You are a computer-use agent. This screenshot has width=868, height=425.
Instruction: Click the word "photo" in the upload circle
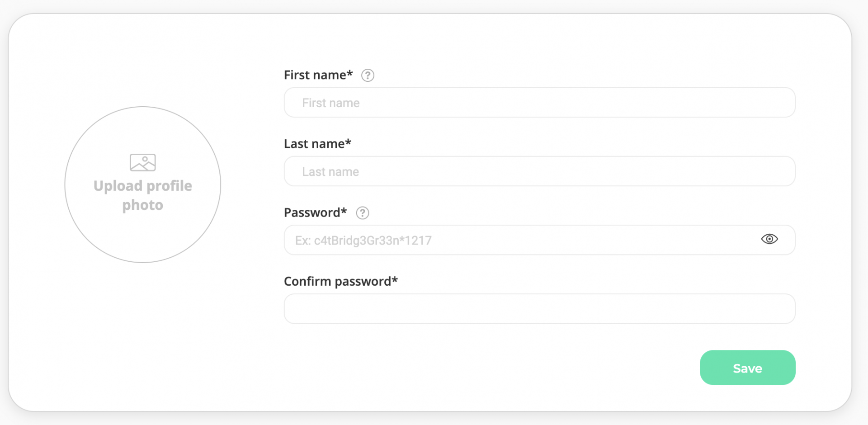(x=143, y=205)
